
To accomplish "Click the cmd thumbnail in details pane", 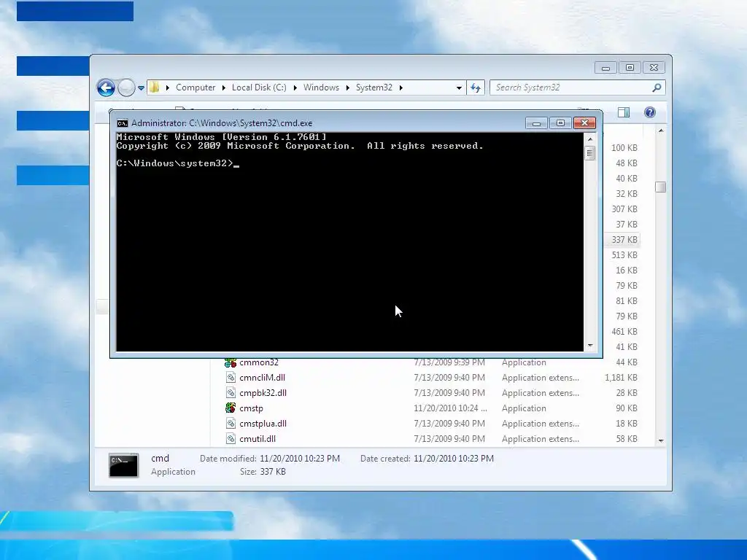I will pos(123,465).
